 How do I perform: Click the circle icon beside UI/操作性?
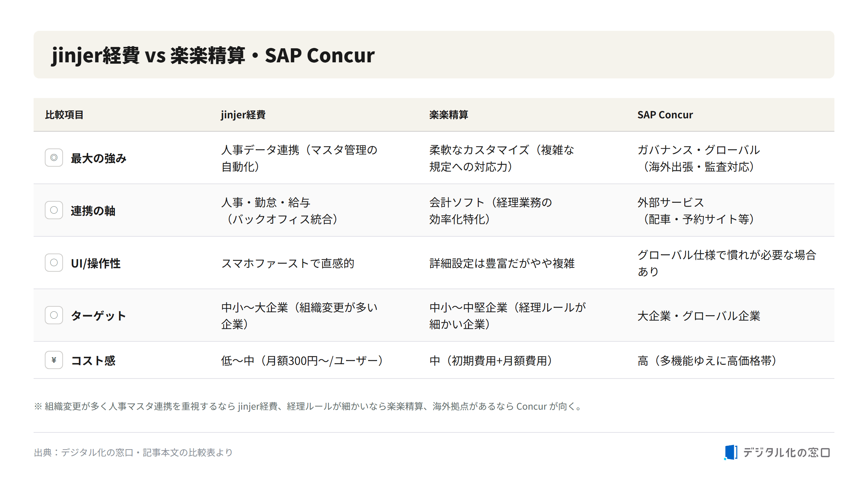(54, 263)
